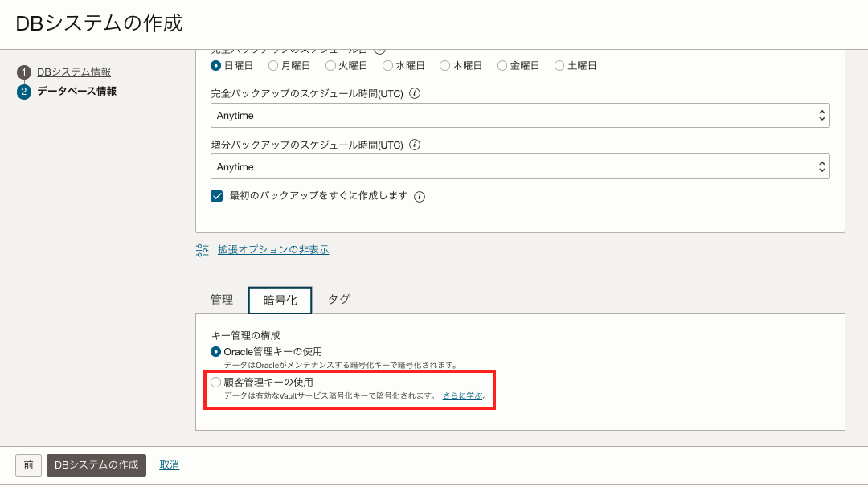Click info icon next to first backup checkbox

pos(420,197)
